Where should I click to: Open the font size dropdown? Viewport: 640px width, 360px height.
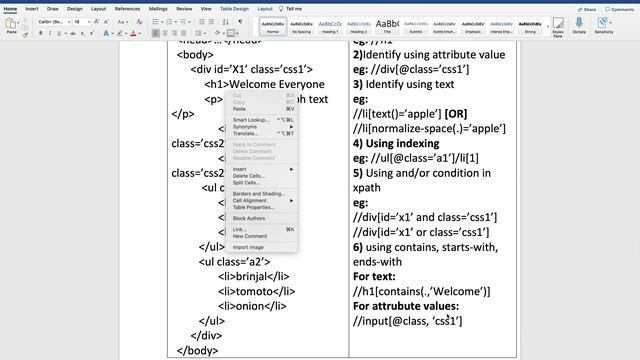point(89,22)
